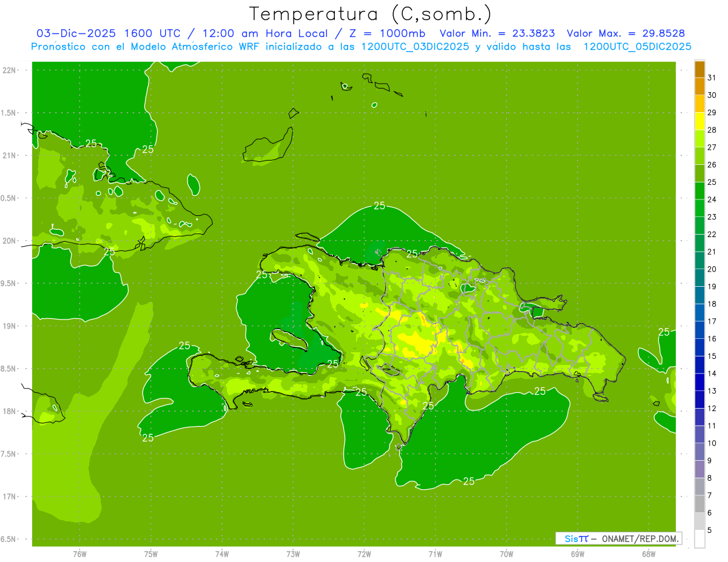Select 'Pronostico con el Modelo Atmosferico WRF' text

coord(147,47)
